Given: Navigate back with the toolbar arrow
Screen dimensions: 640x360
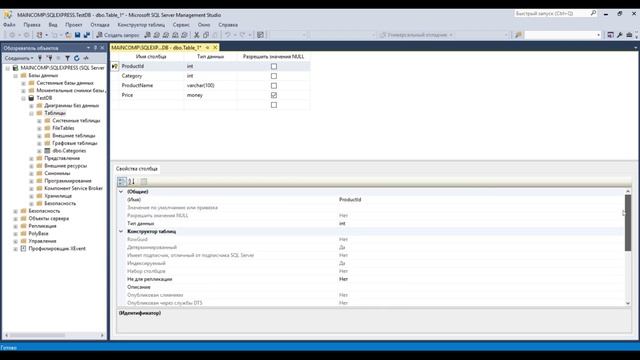Looking at the screenshot, I should tap(12, 35).
